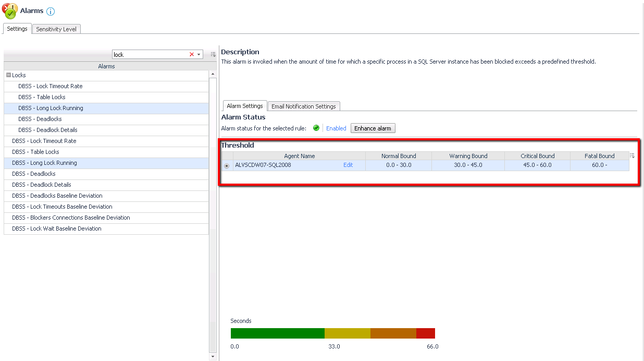Select the ALVSCDW07-SQL2008 agent radio button

click(227, 166)
